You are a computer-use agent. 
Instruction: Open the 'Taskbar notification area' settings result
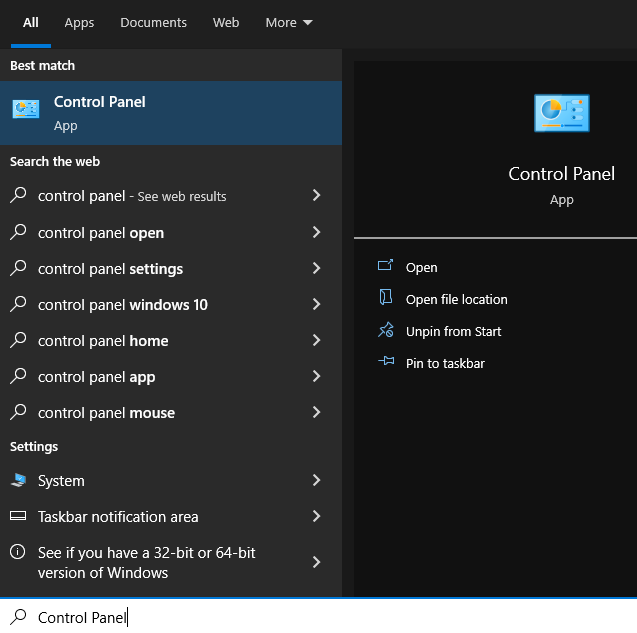(171, 516)
